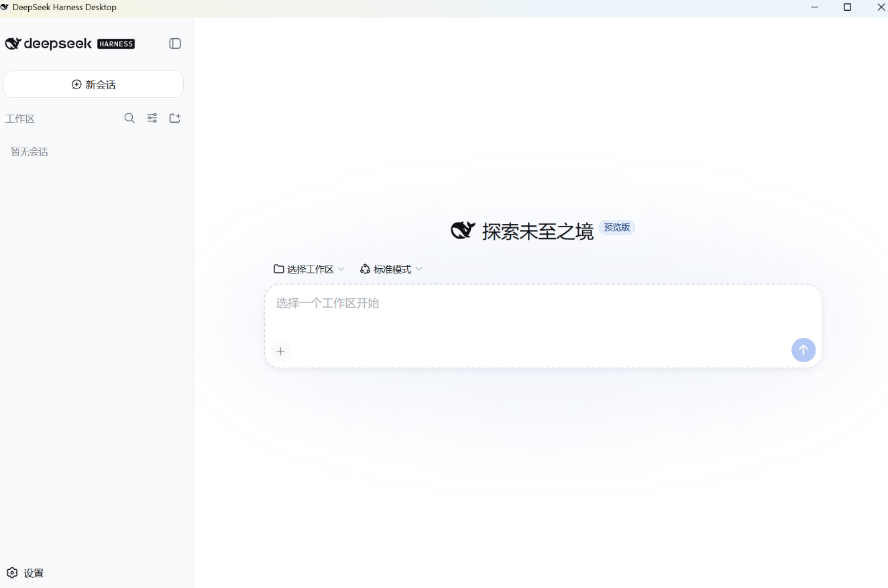This screenshot has height=588, width=888.
Task: Click the title bar whale app icon
Action: pos(5,7)
